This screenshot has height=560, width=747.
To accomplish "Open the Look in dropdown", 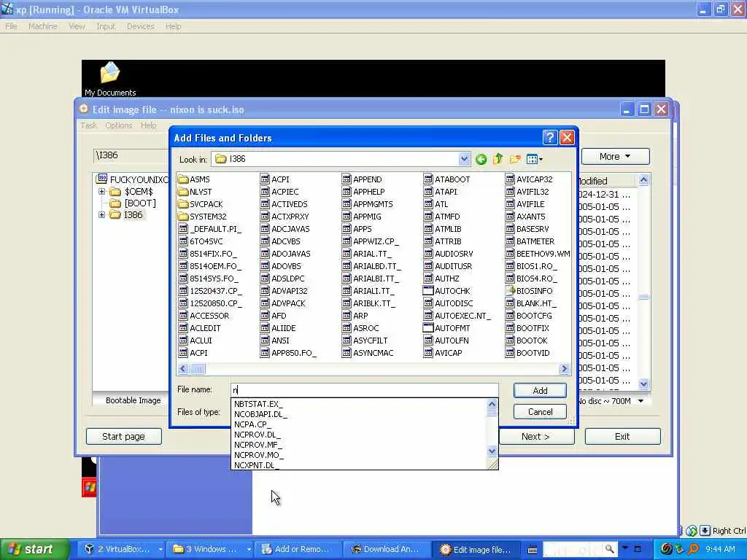I will 464,159.
